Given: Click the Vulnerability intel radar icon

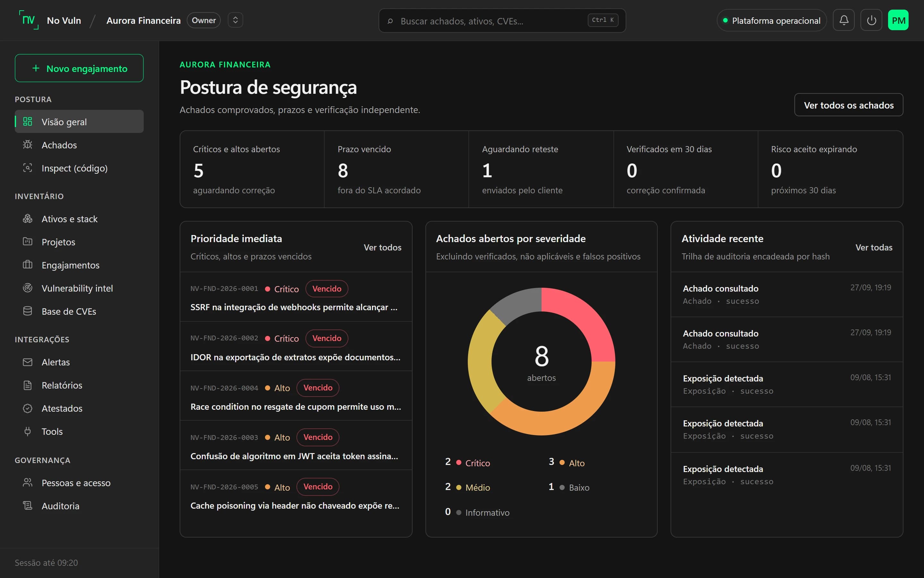Looking at the screenshot, I should point(28,288).
